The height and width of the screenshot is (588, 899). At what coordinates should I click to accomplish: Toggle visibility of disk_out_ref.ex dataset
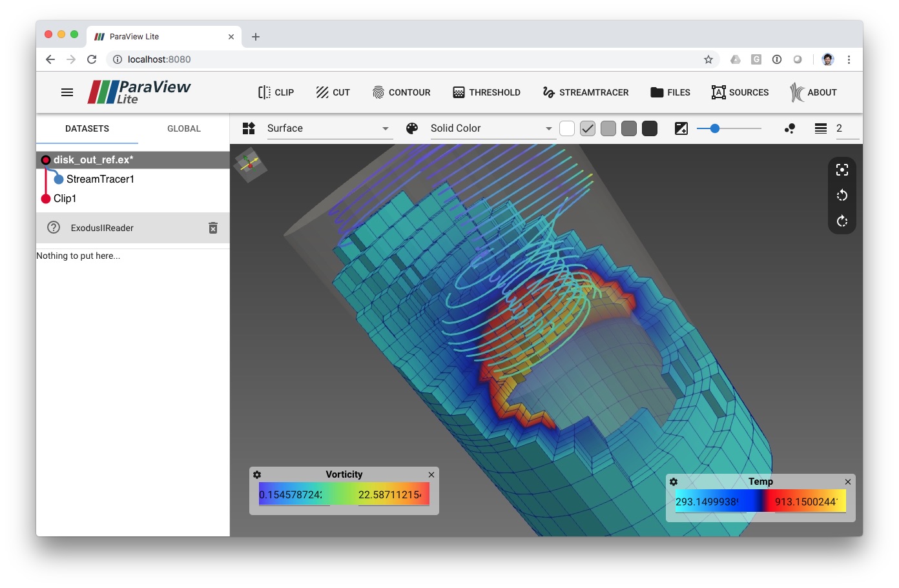click(x=46, y=160)
